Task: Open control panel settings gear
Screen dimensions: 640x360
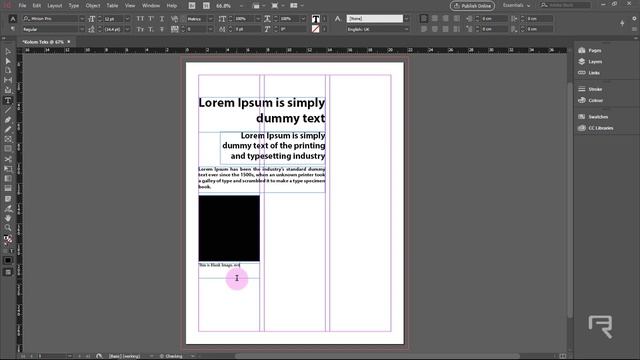Action: tap(634, 19)
